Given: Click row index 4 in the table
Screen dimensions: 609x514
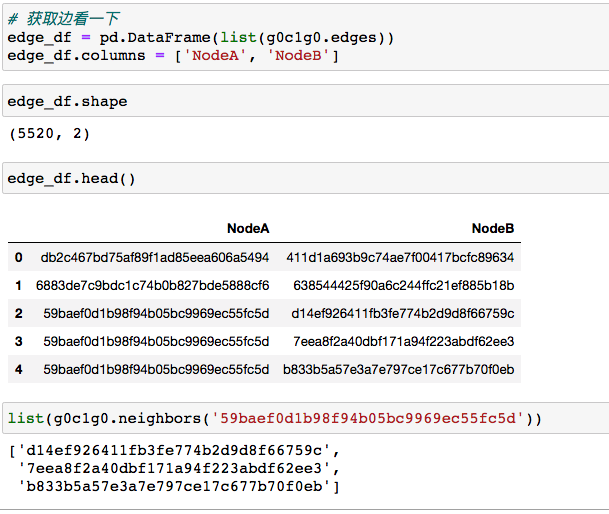Looking at the screenshot, I should click(x=19, y=369).
